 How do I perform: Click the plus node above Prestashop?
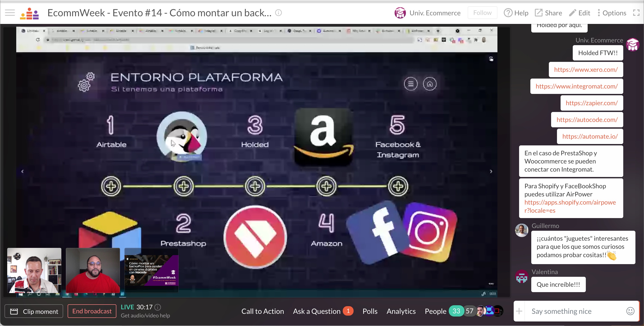pos(184,186)
